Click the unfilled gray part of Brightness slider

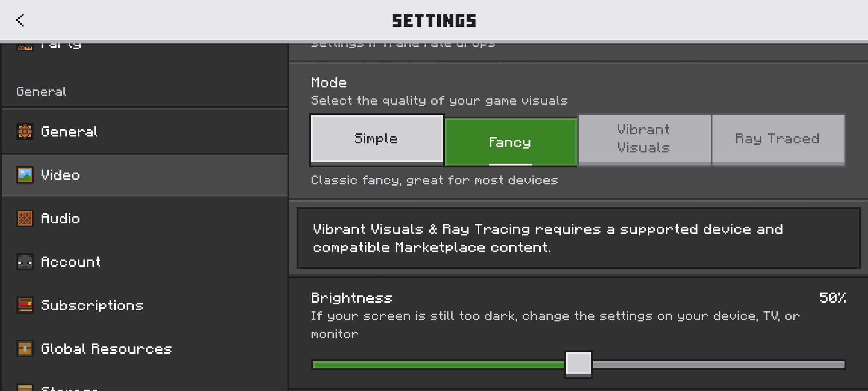[x=719, y=365]
